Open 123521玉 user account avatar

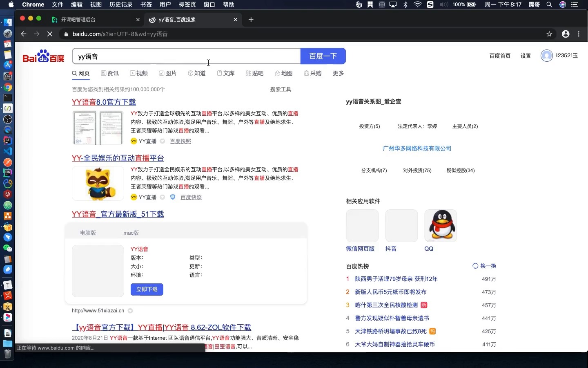pyautogui.click(x=547, y=56)
